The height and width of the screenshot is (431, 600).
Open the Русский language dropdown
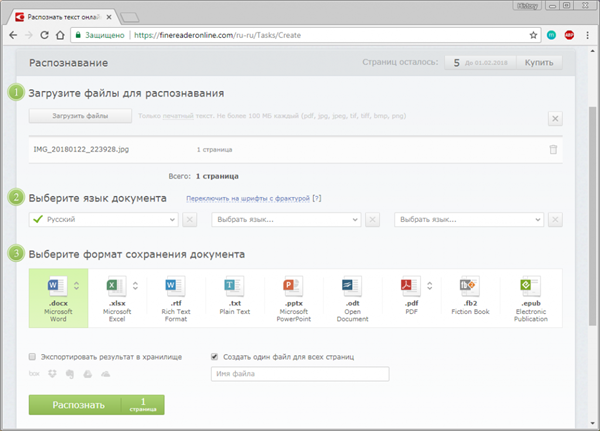(103, 220)
